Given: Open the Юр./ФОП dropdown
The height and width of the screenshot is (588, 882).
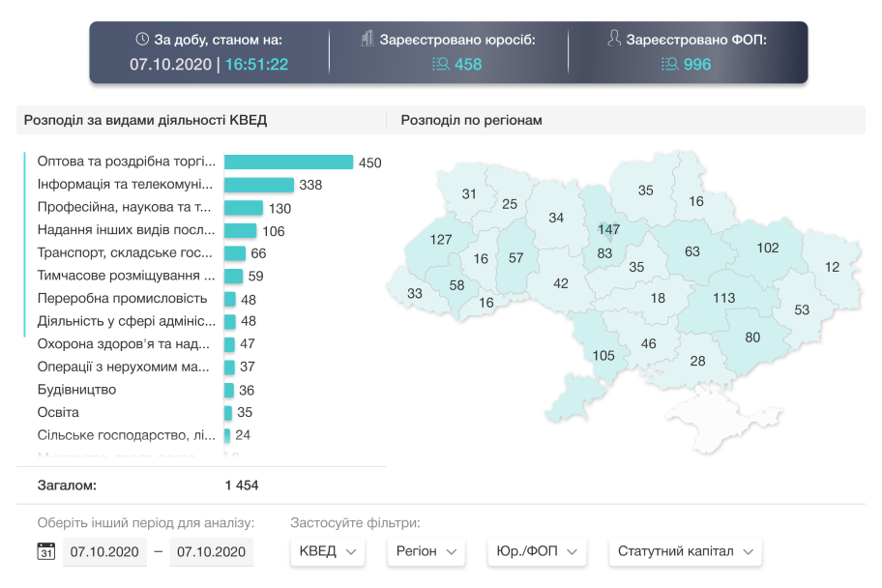Looking at the screenshot, I should click(535, 551).
